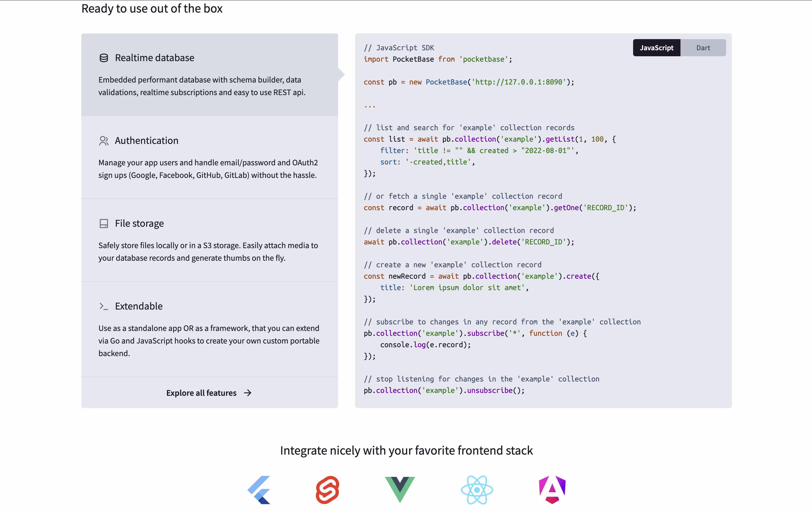Click the database icon beside Realtime database

[104, 58]
